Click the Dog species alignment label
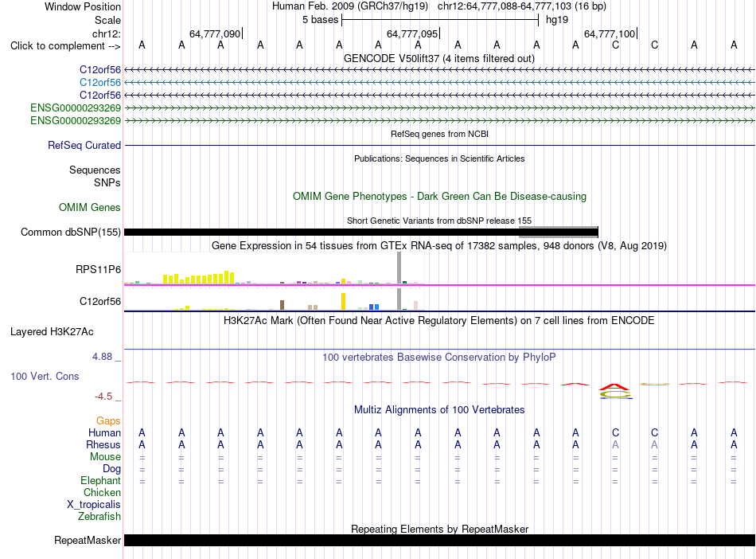The width and height of the screenshot is (756, 559). [x=111, y=469]
